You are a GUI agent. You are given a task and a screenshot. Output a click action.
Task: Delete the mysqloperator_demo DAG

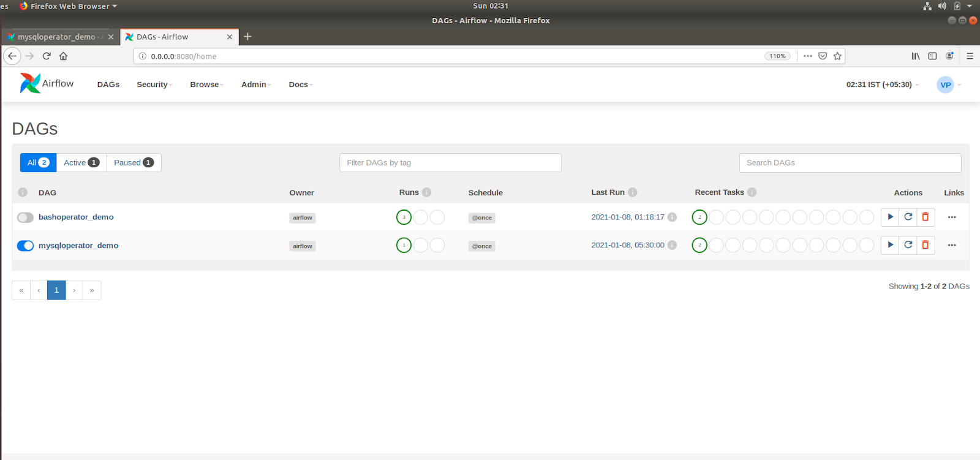925,245
